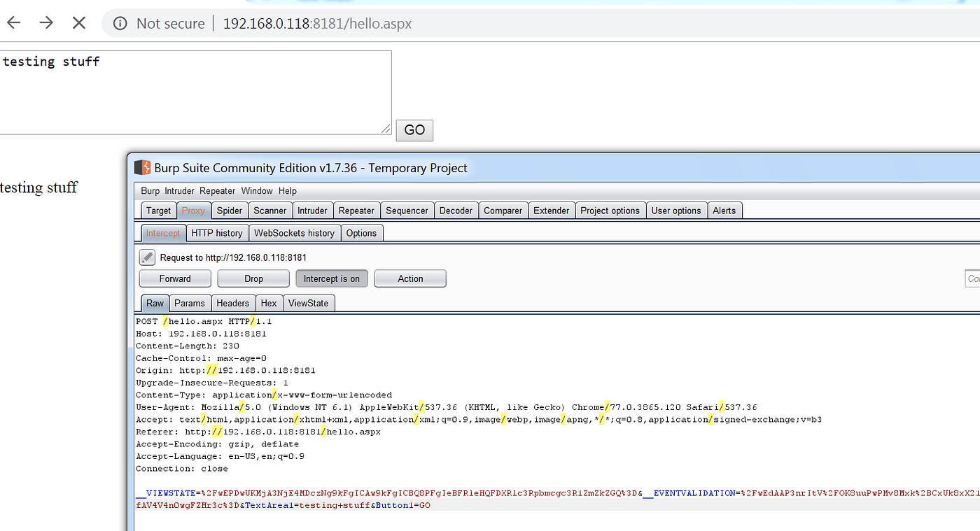
Task: Click the User-Agent header line
Action: (x=447, y=407)
